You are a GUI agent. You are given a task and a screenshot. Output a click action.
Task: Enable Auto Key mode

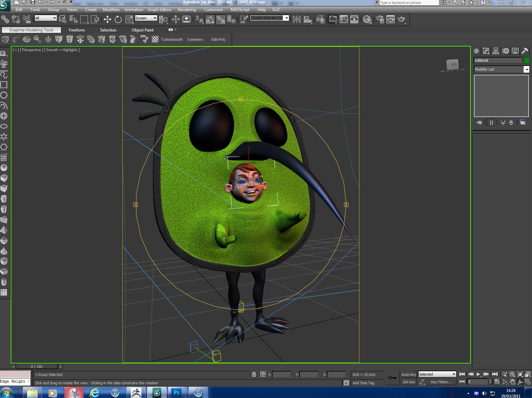[x=409, y=375]
